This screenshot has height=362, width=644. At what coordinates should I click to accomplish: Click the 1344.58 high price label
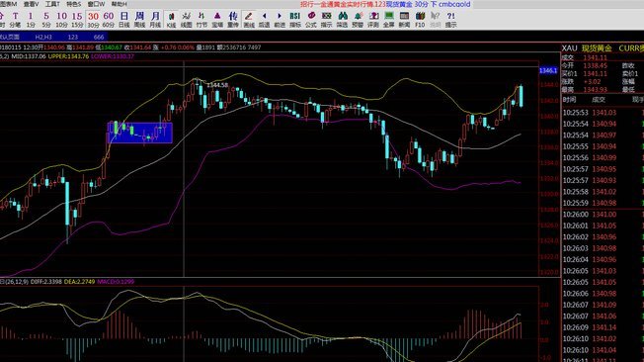(x=217, y=85)
